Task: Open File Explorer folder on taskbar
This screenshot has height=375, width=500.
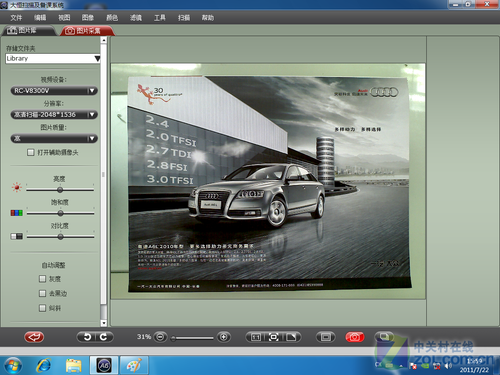Action: 74,366
